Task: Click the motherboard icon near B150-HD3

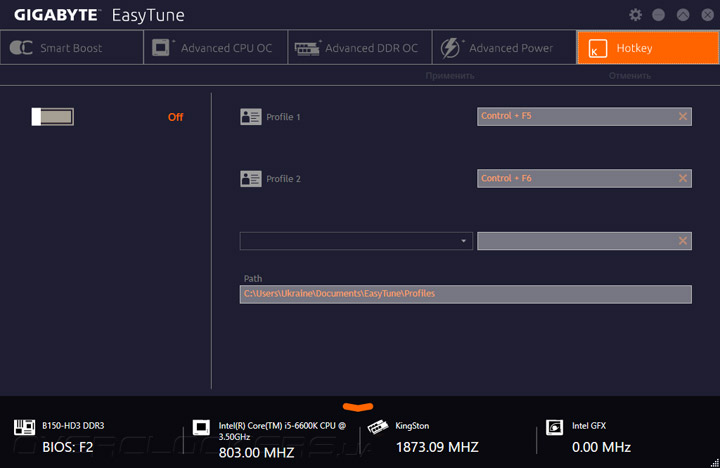Action: [x=24, y=427]
